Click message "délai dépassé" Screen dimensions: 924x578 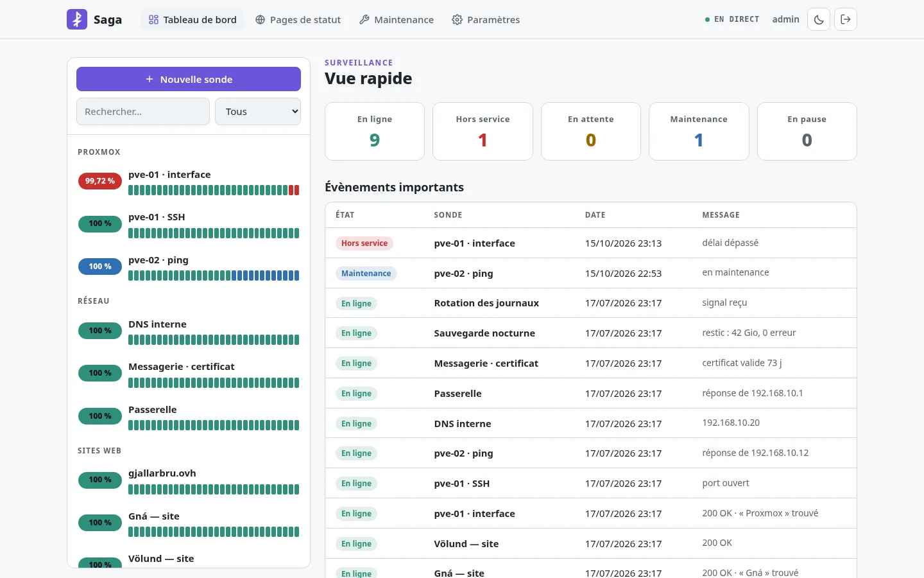730,243
